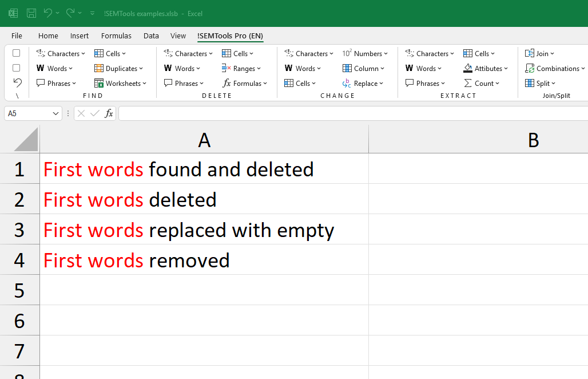Open Delete Formulas tool

click(x=245, y=83)
